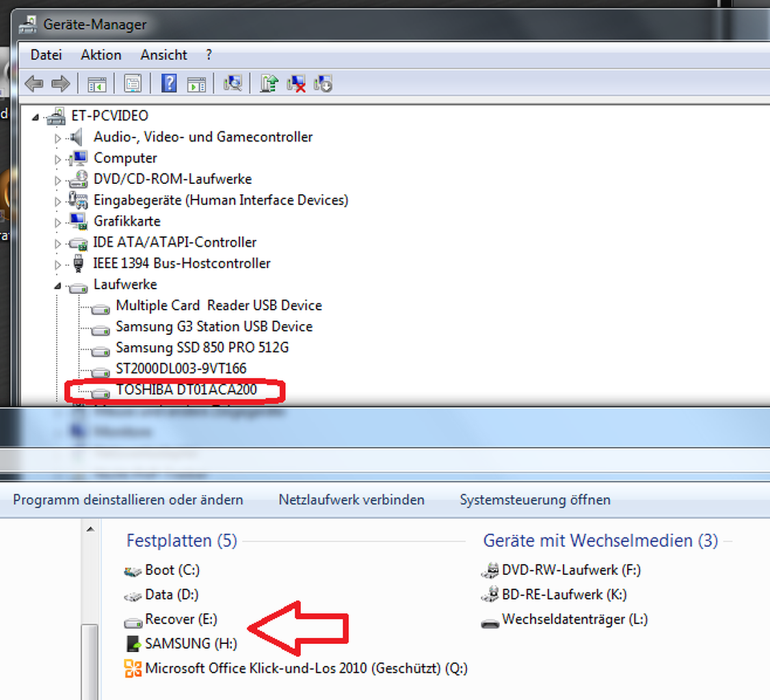Open the blue Help question mark icon
770x700 pixels.
click(169, 83)
